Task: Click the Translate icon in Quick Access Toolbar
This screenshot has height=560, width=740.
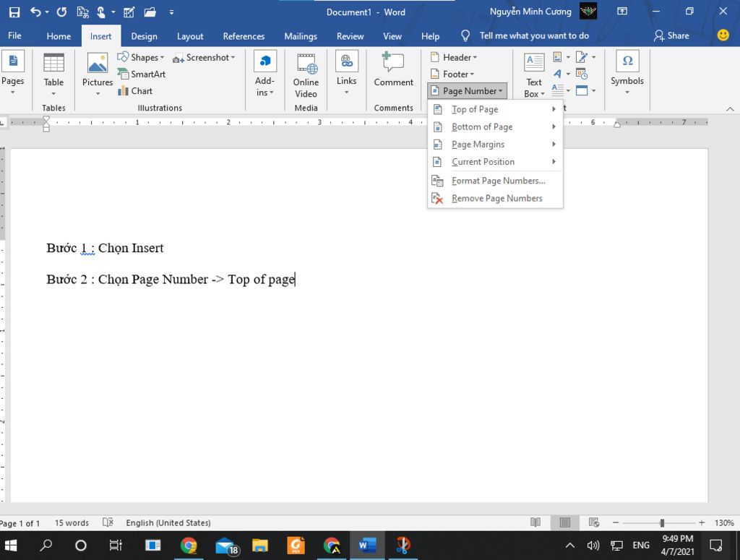Action: point(82,12)
